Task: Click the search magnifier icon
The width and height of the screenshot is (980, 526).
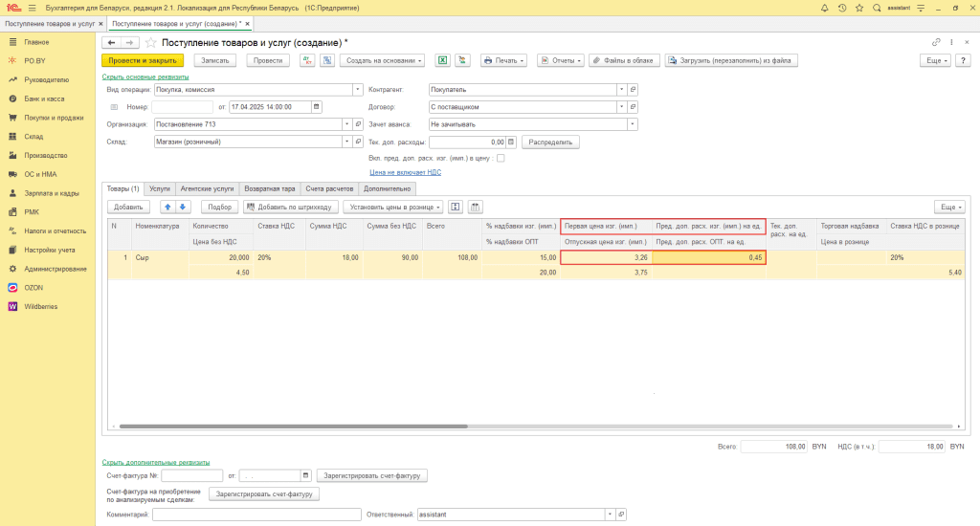Action: (875, 8)
